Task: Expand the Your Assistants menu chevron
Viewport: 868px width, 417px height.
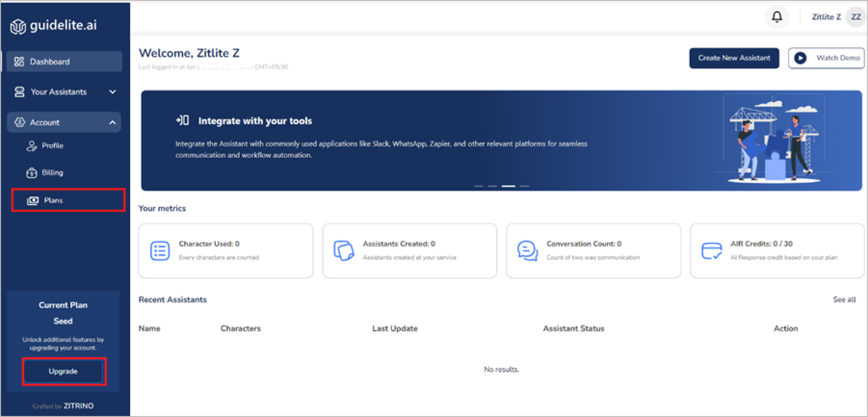Action: 113,92
